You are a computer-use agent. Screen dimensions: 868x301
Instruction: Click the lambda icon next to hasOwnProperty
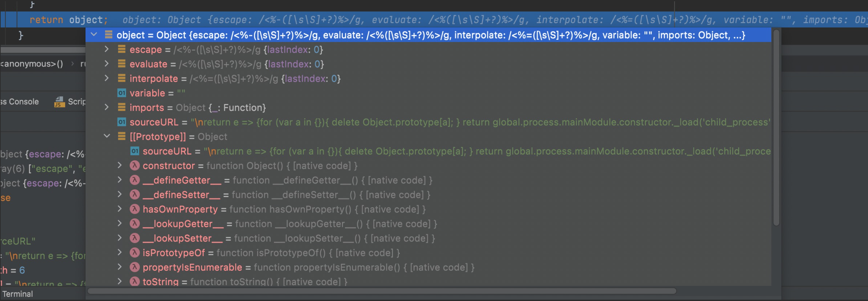(134, 209)
